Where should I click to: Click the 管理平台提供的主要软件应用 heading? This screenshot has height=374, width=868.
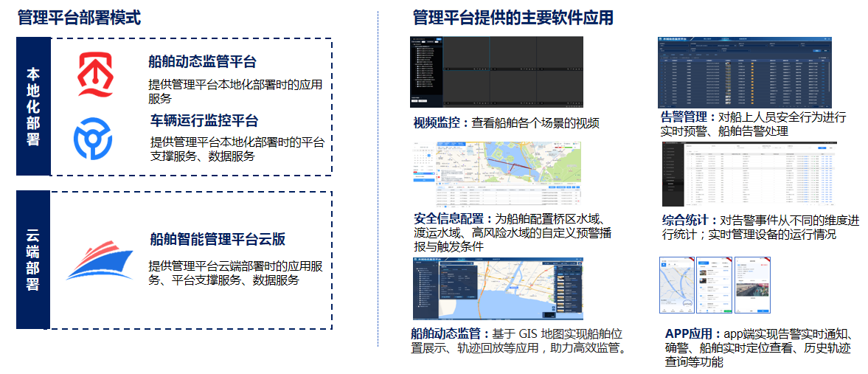(x=513, y=18)
